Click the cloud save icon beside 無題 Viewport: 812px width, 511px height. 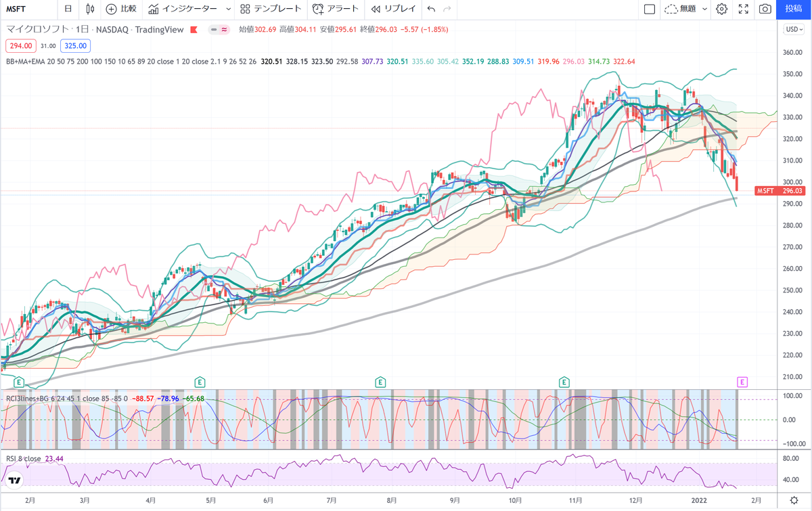coord(671,9)
